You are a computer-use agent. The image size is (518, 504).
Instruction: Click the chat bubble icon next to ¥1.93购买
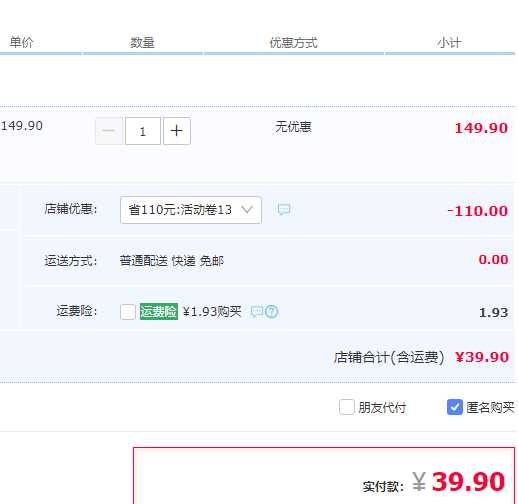(257, 312)
